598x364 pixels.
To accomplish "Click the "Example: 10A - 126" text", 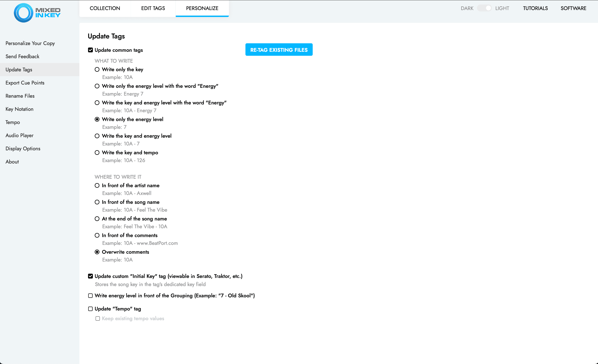I will pos(124,160).
